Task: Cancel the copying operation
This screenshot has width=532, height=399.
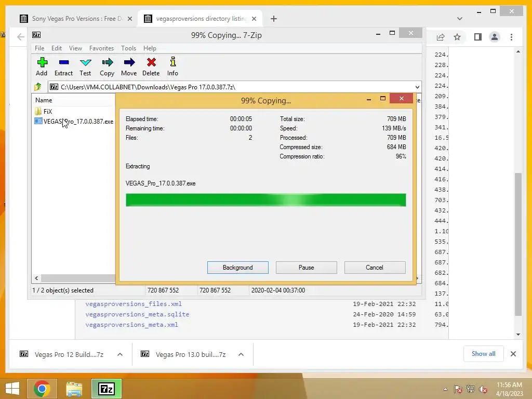Action: tap(375, 268)
